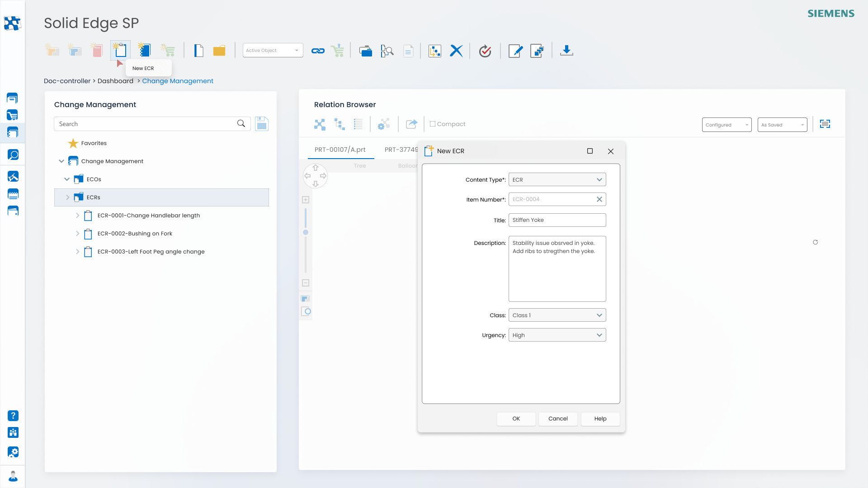Click the Help button in the dialog
Screen dimensions: 868x488
coord(600,418)
